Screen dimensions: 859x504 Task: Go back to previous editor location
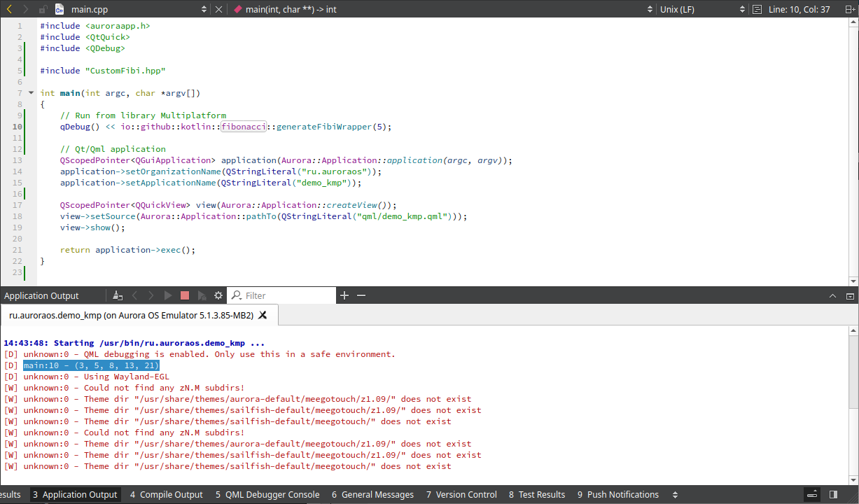tap(9, 9)
